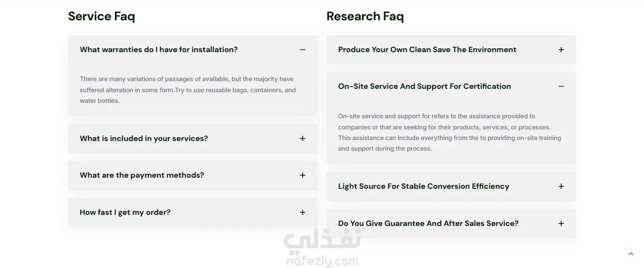The height and width of the screenshot is (268, 644).
Task: Expand 'What are the payment methods?' question
Action: (x=142, y=175)
